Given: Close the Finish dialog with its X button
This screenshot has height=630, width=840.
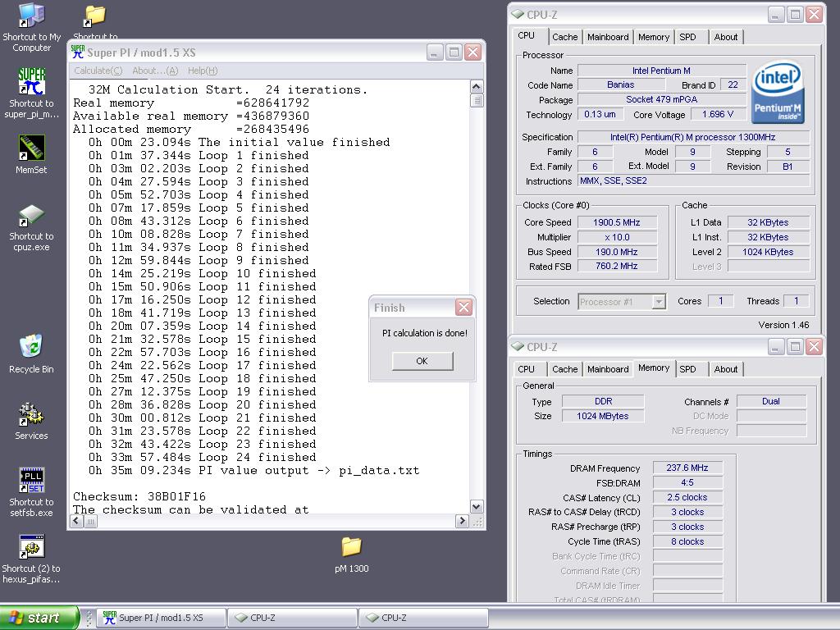Looking at the screenshot, I should point(463,308).
